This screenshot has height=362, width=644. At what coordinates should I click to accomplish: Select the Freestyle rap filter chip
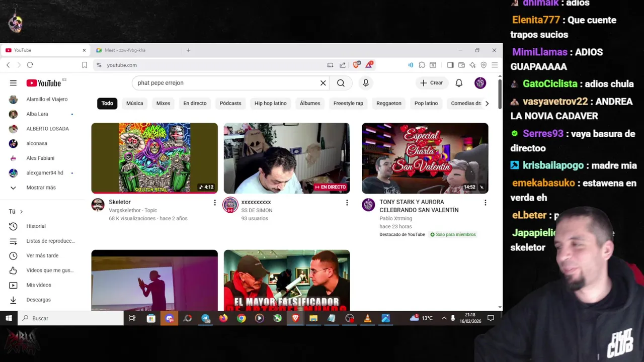tap(348, 104)
